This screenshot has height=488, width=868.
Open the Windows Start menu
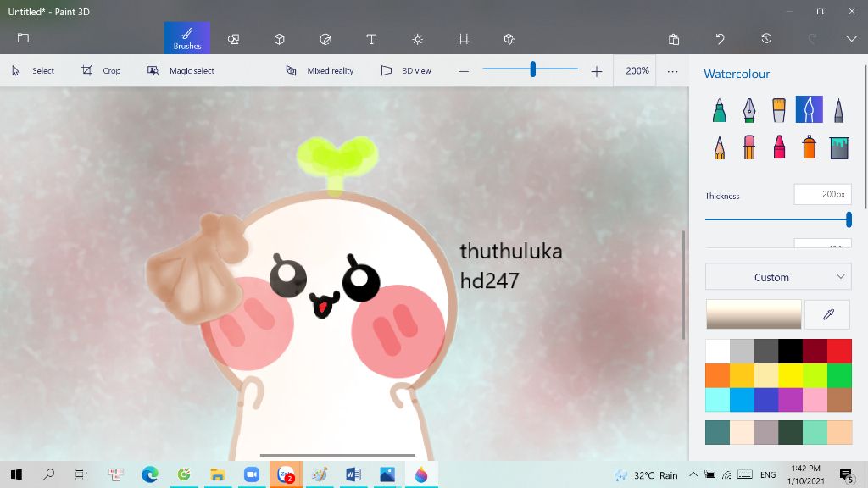pos(17,474)
